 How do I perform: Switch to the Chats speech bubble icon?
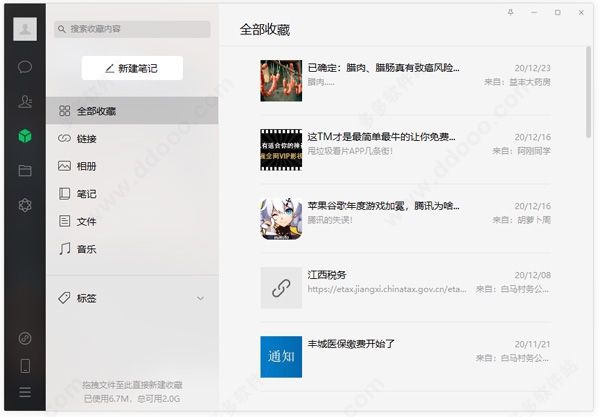[x=25, y=67]
